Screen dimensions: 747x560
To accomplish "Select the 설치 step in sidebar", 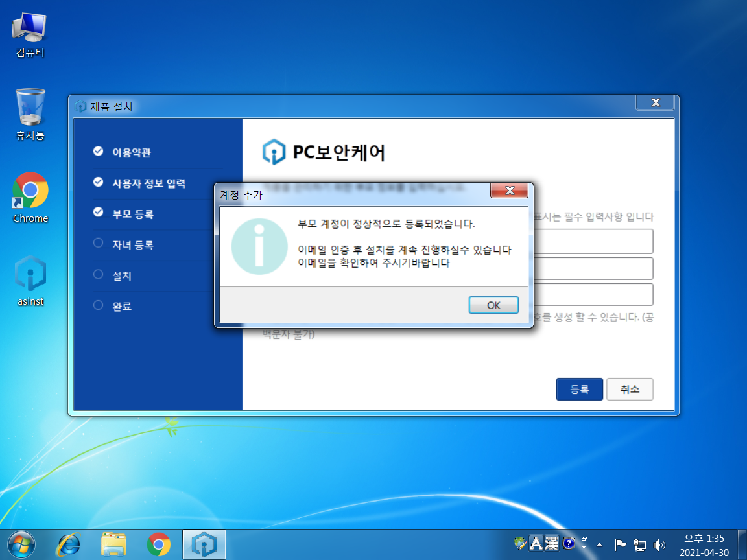I will 122,275.
